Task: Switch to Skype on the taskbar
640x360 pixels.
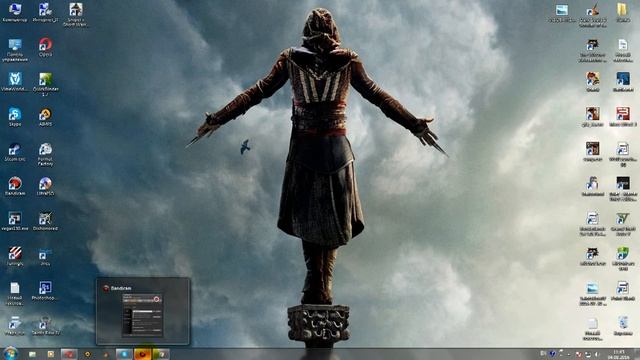Action: pos(124,354)
